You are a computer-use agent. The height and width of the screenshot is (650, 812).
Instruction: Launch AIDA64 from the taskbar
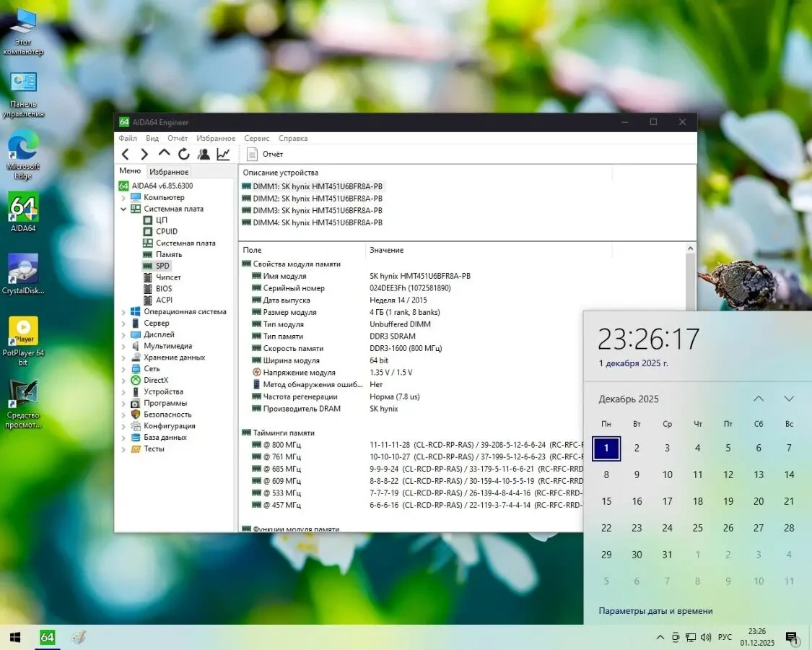pos(48,637)
